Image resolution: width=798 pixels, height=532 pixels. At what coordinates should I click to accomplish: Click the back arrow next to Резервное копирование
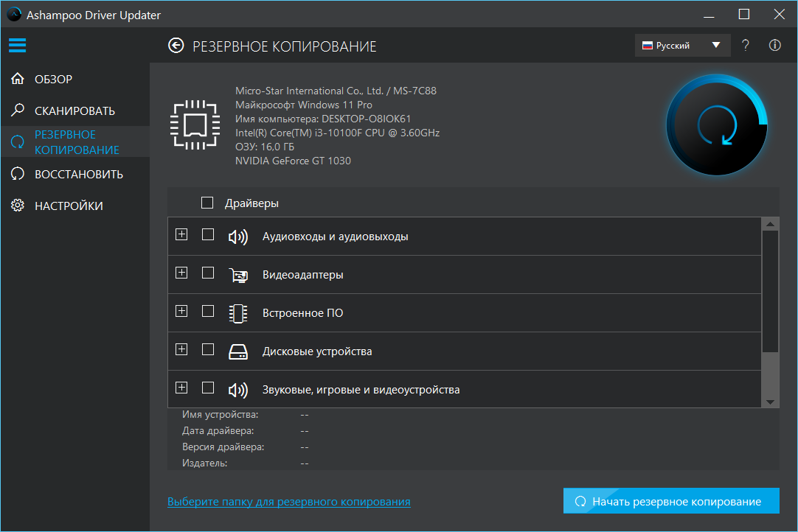[x=176, y=46]
